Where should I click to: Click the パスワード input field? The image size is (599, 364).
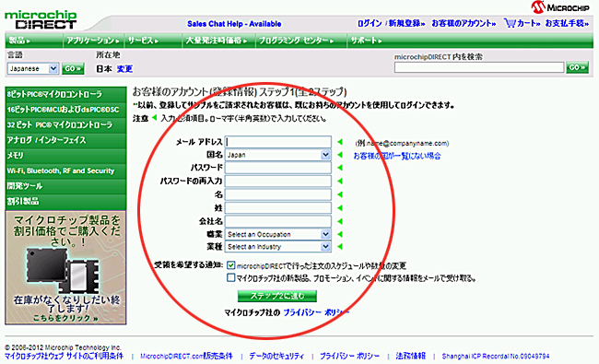tap(278, 168)
